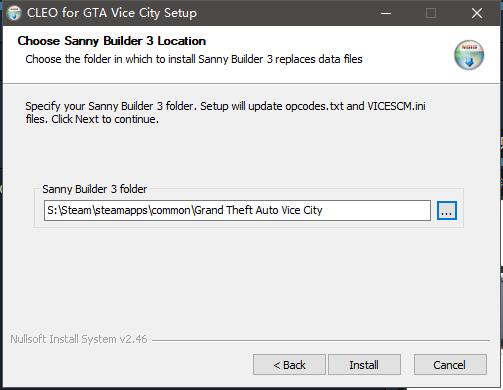
Task: Click the 'Sanny Builder 3 folder' group label
Action: (95, 189)
